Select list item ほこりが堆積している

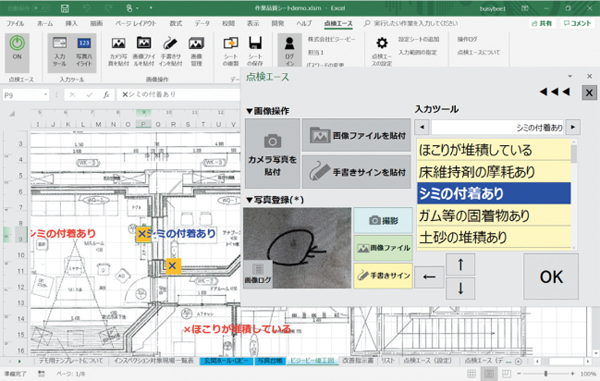(x=494, y=150)
